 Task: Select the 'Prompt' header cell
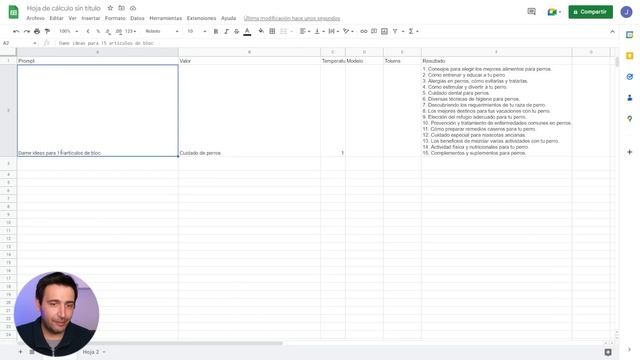click(98, 61)
